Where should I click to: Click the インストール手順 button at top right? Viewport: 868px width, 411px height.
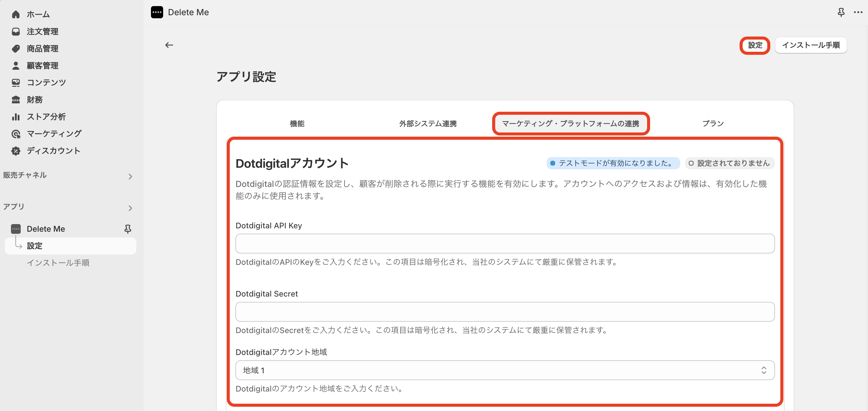[x=810, y=45]
